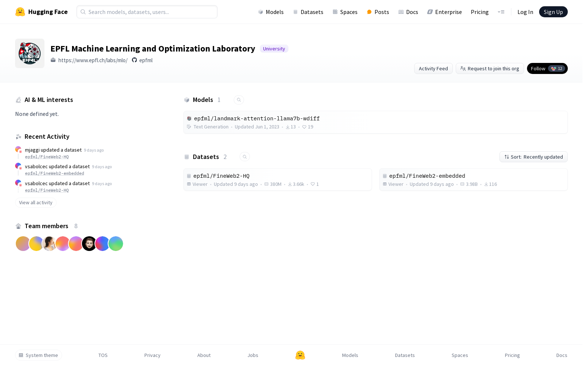Open the System theme selector
Screen dimensions: 588x368
coord(39,355)
